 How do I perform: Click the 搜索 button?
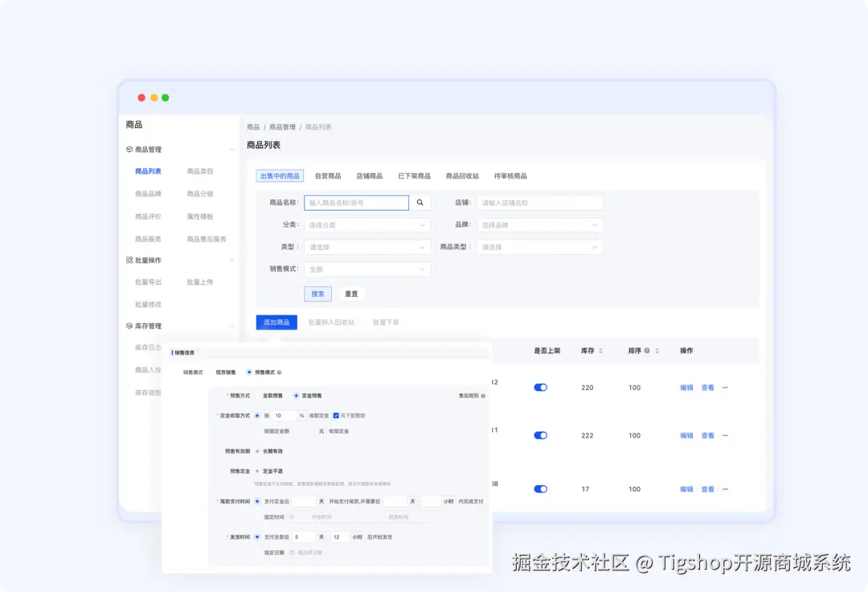[317, 294]
